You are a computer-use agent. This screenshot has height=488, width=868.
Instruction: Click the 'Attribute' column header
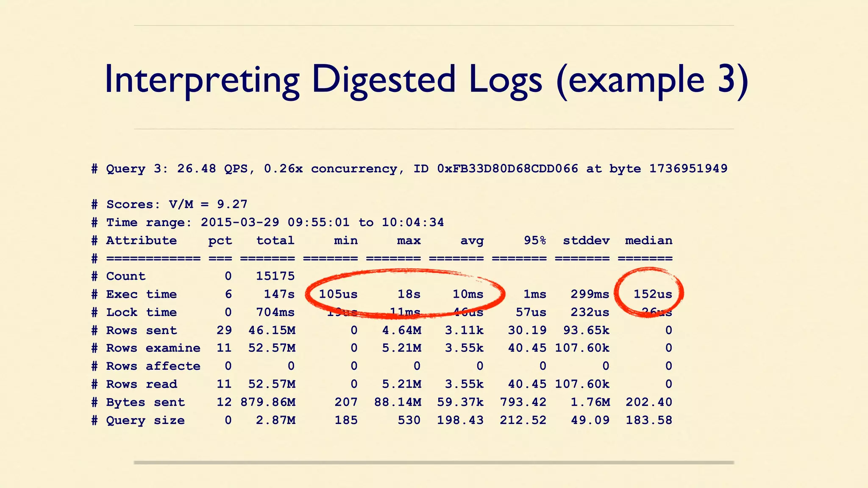141,241
